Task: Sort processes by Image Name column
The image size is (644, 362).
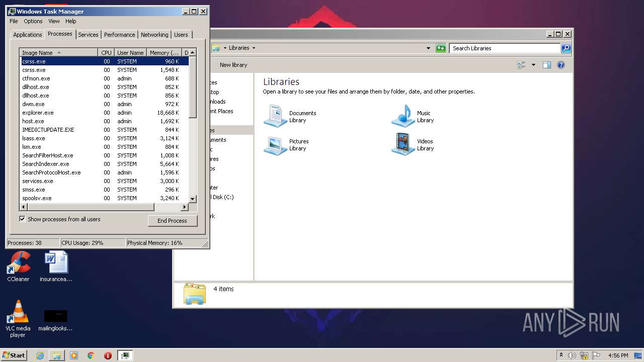Action: [58, 52]
